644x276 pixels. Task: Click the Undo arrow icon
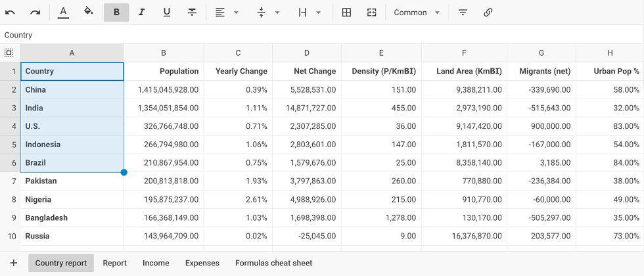(11, 12)
